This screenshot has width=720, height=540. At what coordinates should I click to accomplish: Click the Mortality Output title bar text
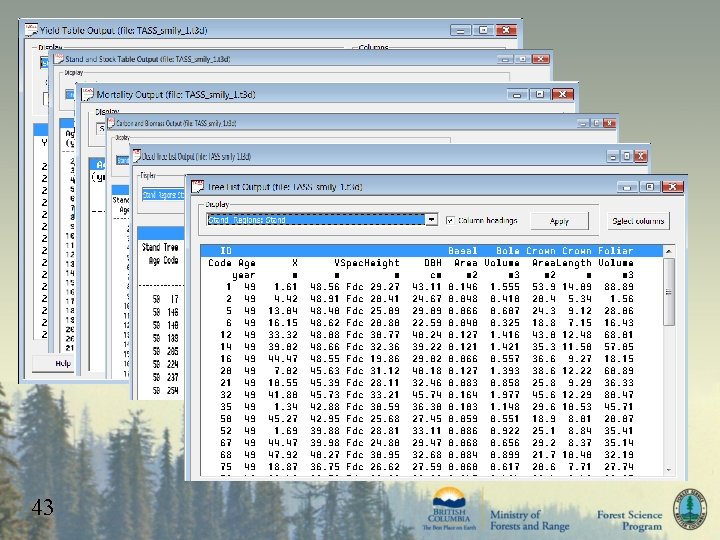[176, 95]
